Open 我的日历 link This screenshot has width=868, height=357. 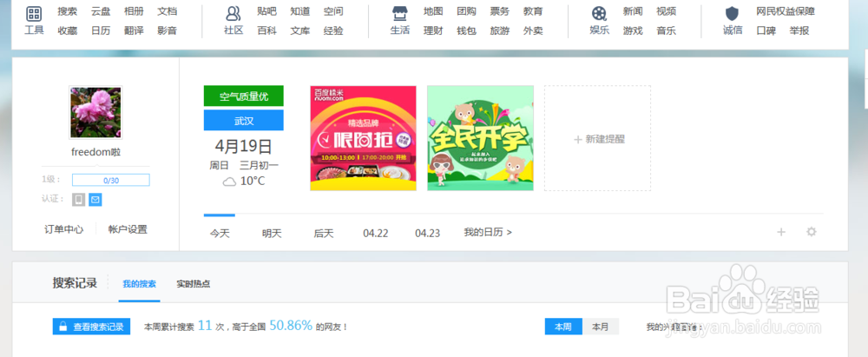pyautogui.click(x=488, y=232)
